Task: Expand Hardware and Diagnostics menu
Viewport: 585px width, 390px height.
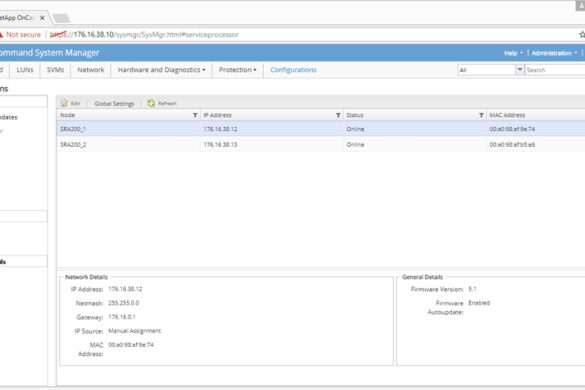Action: 162,70
